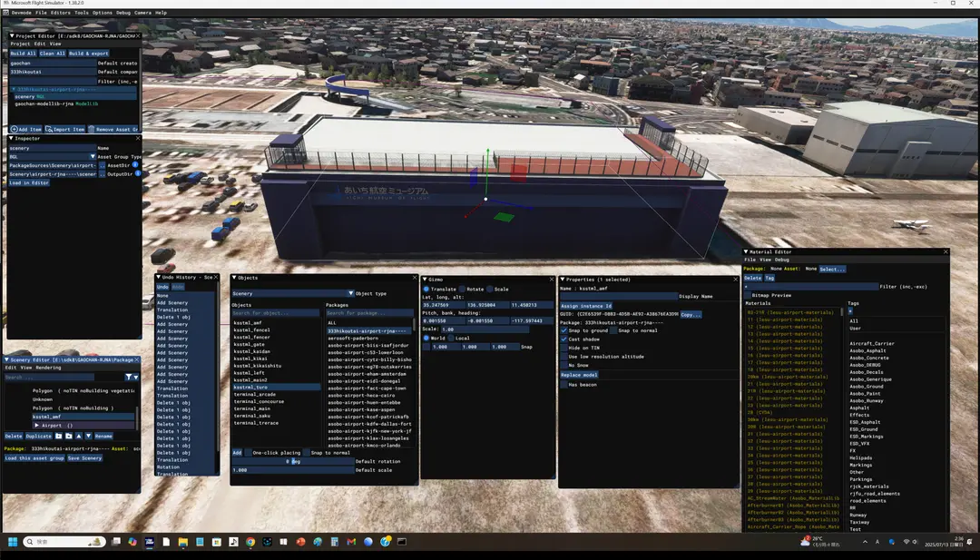Open Google Chrome from the taskbar
The width and height of the screenshot is (980, 560).
pos(250,542)
